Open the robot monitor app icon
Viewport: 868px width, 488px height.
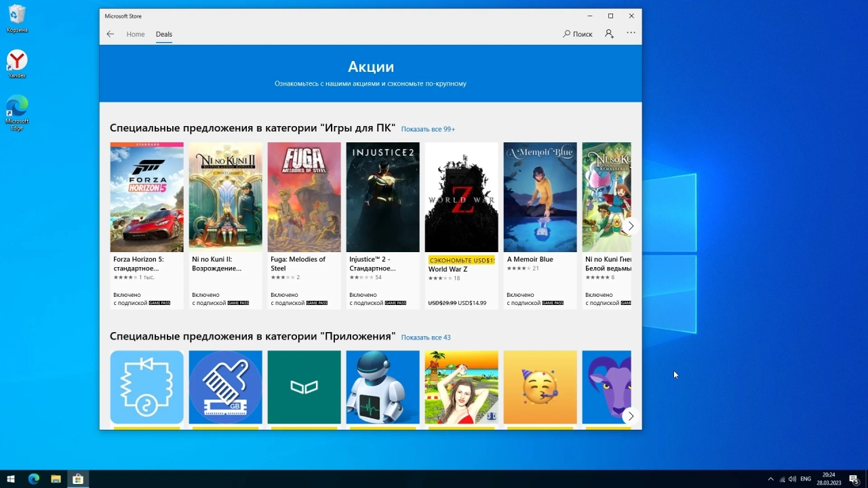pos(382,387)
